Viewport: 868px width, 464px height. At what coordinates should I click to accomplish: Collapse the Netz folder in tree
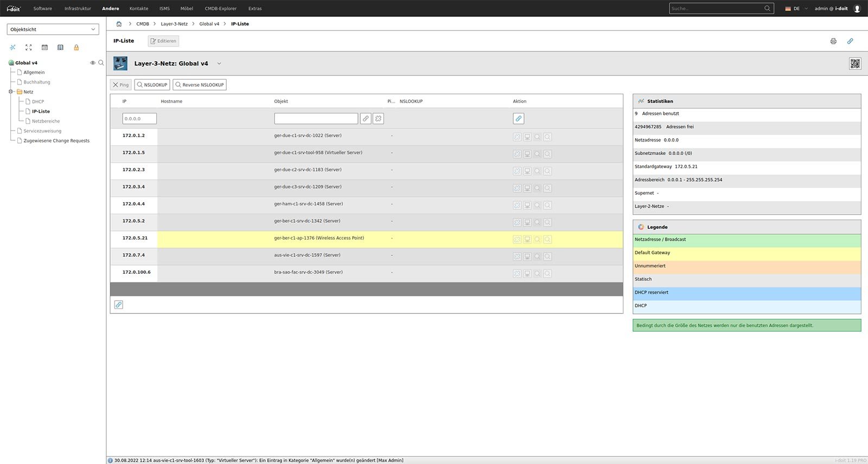click(x=10, y=92)
